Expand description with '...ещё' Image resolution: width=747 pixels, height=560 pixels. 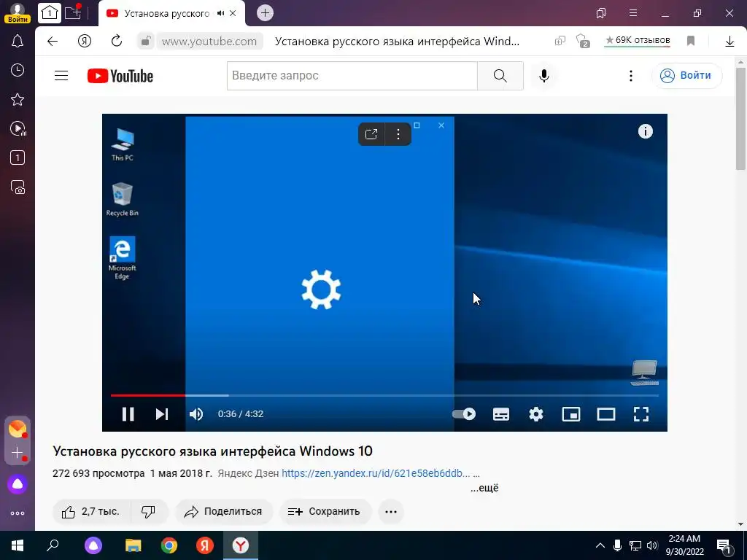[x=484, y=488]
